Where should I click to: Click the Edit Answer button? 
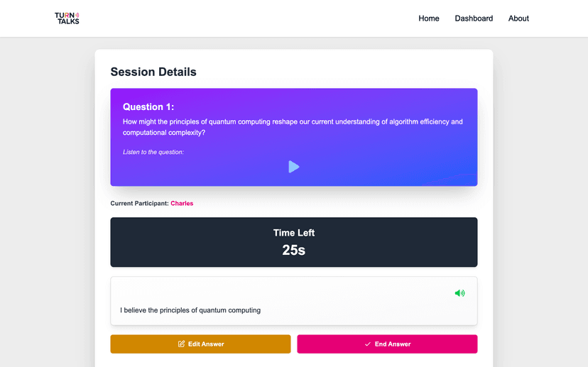[x=200, y=344]
